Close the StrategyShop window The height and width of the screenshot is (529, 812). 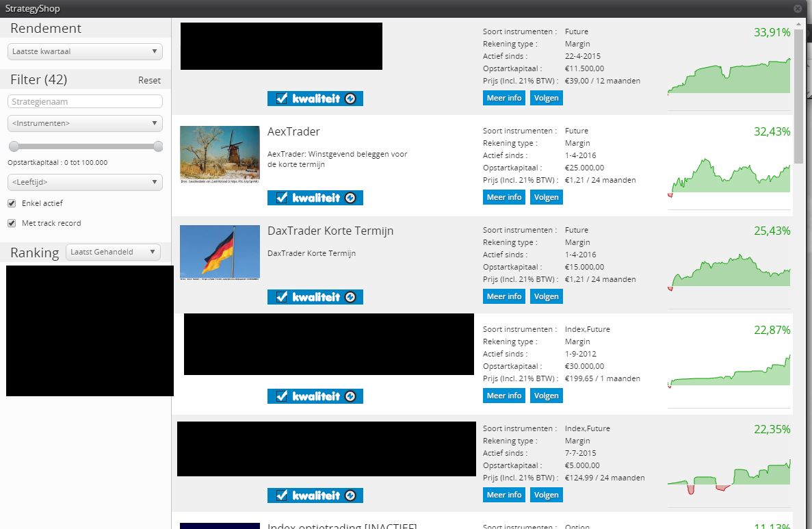798,9
